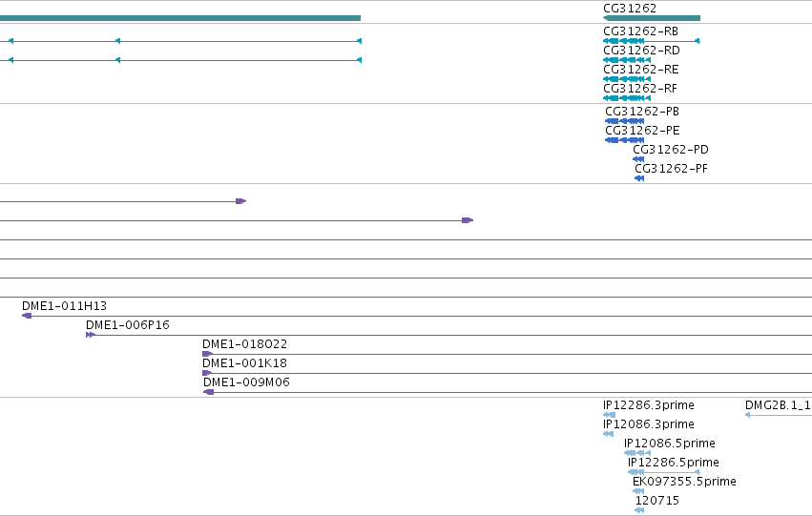
Task: Select EST IP12086.5prime label
Action: pyautogui.click(x=670, y=444)
